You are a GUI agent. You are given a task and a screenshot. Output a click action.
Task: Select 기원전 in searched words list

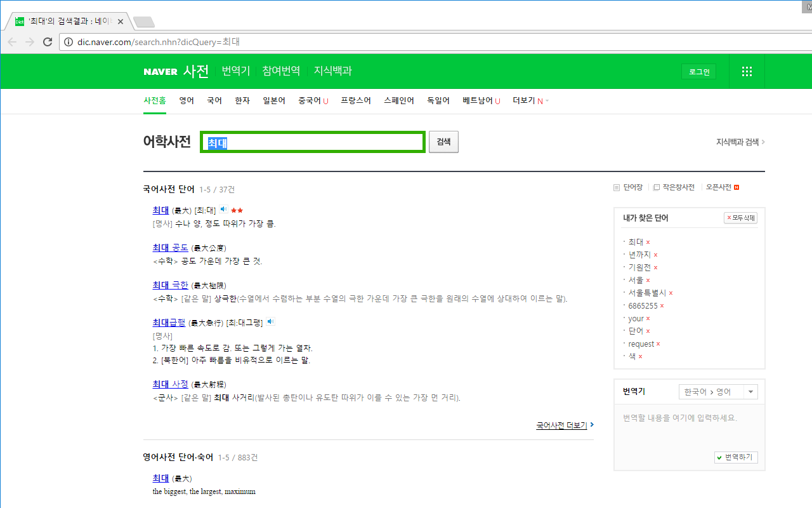639,267
